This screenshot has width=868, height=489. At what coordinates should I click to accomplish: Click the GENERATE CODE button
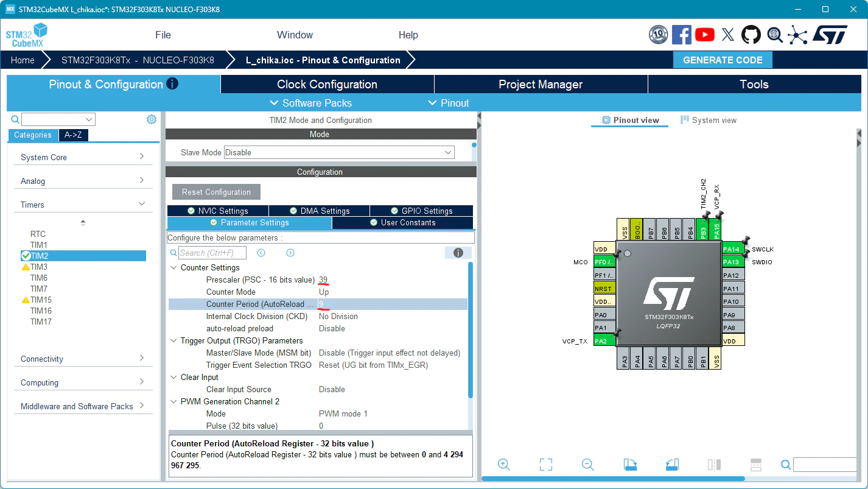pos(723,60)
